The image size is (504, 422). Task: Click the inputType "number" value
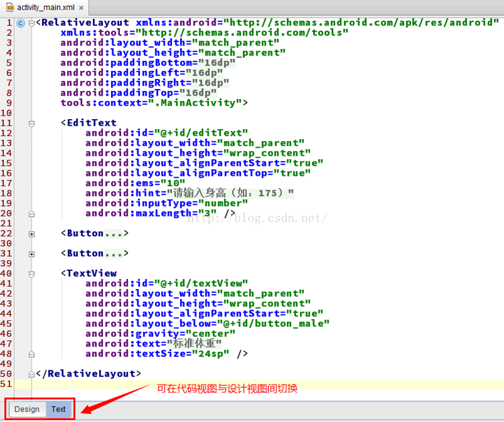(x=223, y=203)
